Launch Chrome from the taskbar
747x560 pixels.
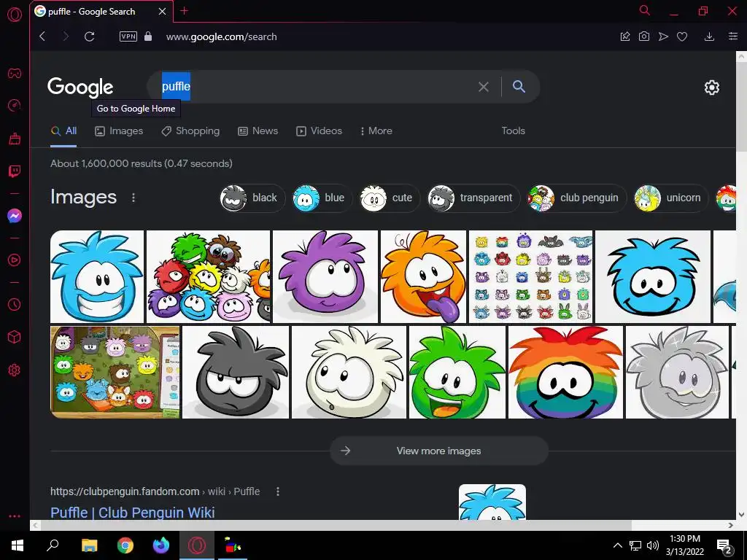tap(125, 545)
